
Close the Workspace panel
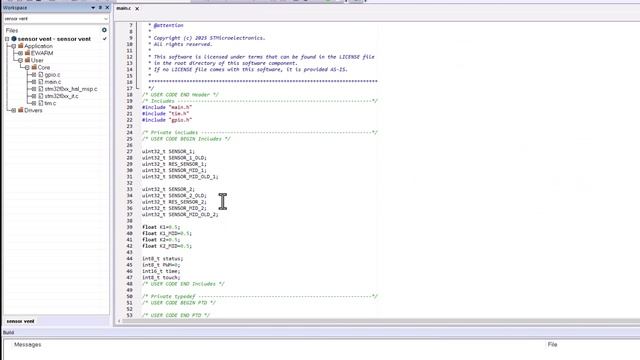(107, 8)
